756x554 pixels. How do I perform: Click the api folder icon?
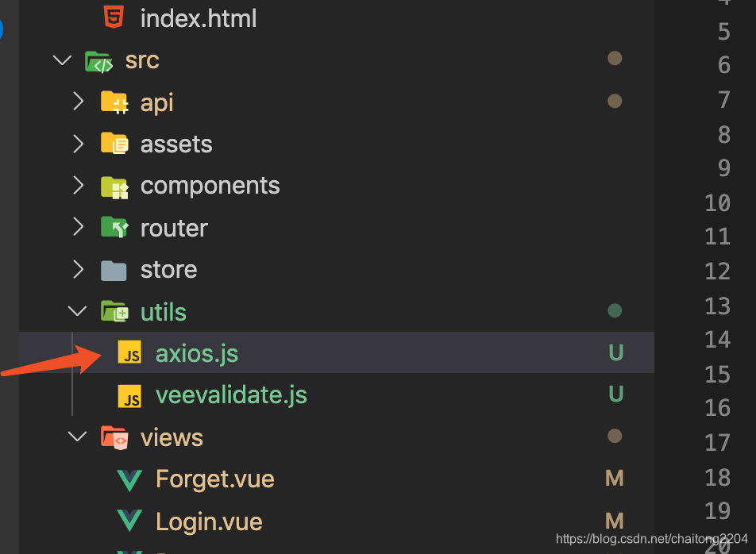coord(113,102)
